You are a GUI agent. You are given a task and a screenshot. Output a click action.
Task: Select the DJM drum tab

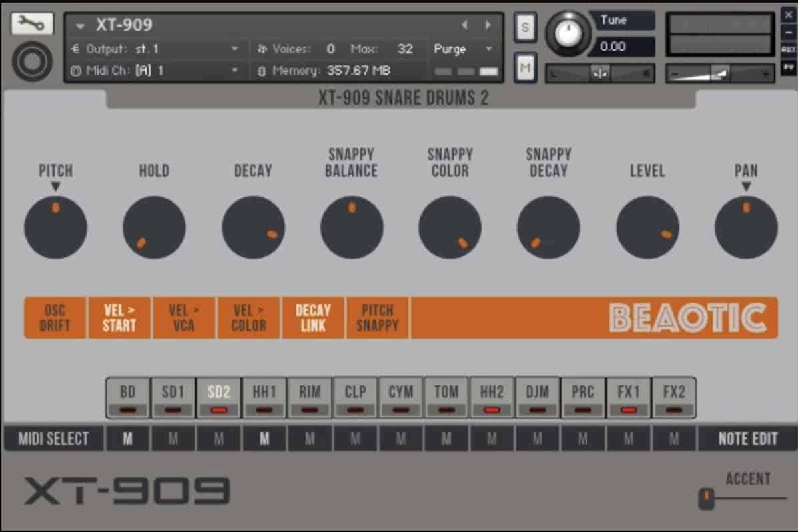(537, 398)
